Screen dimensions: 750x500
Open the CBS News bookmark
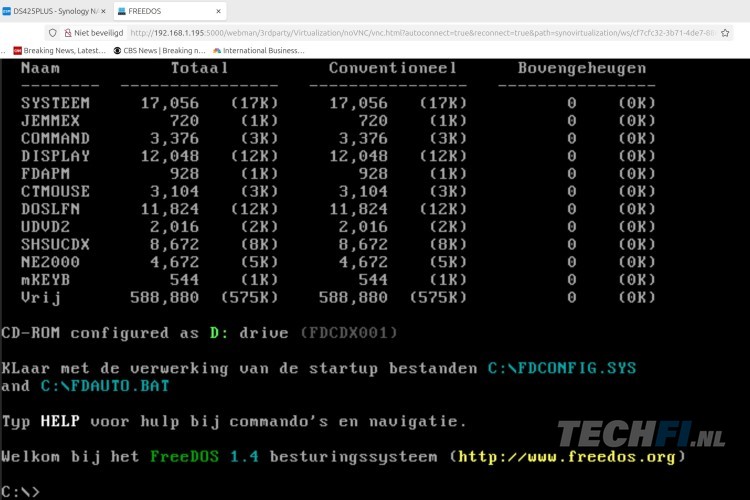tap(159, 50)
